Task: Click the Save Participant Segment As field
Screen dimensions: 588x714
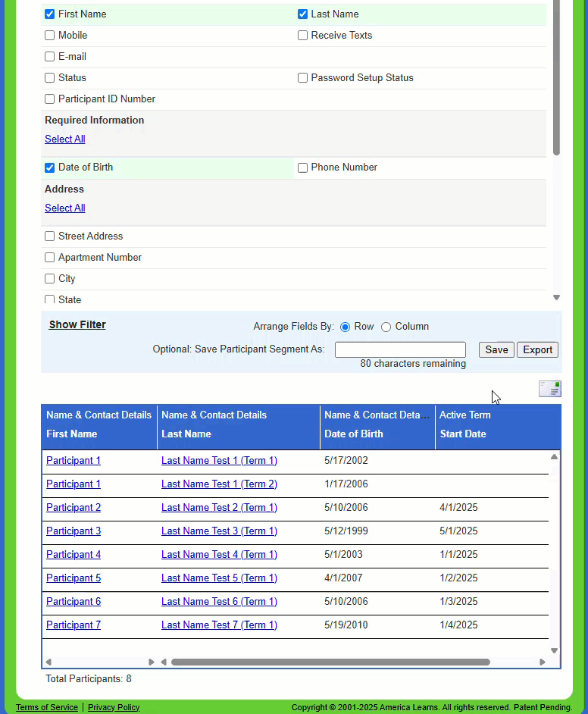Action: pos(400,349)
